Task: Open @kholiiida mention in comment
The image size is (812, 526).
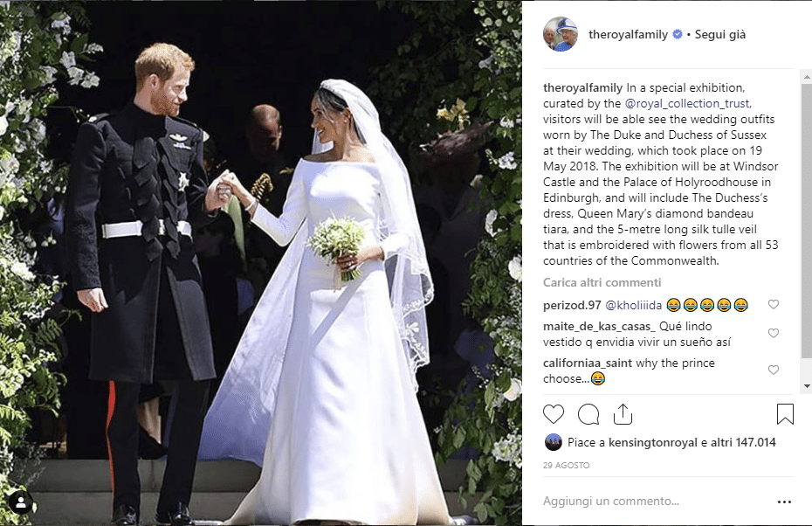Action: tap(633, 305)
